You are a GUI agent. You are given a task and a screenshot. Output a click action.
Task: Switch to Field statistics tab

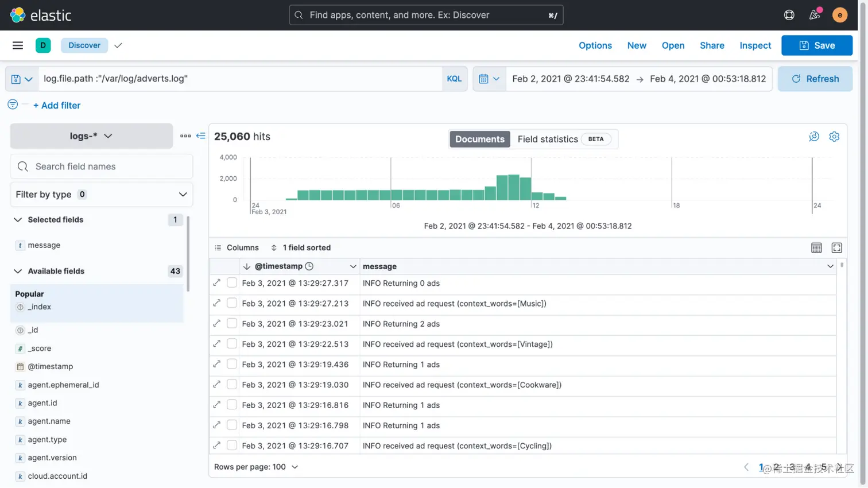564,139
